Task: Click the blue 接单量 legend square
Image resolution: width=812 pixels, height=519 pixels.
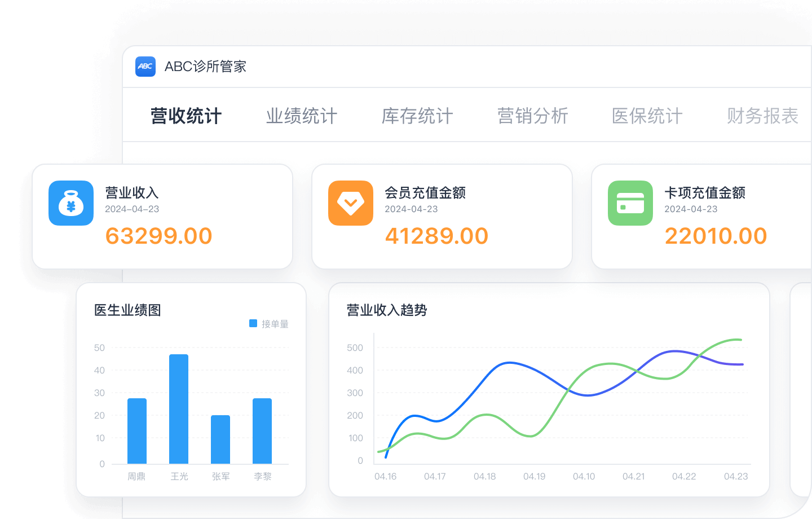Action: click(253, 324)
